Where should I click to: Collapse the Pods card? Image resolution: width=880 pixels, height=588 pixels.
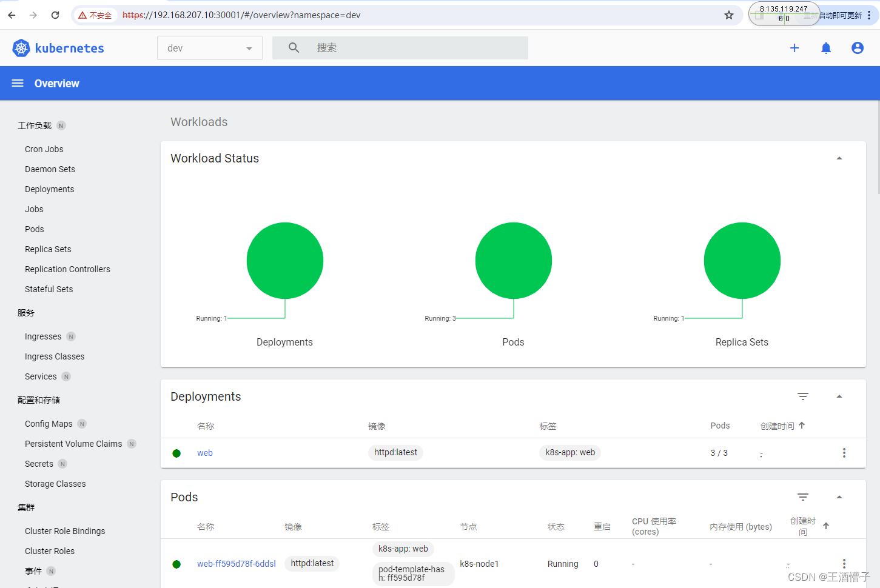pyautogui.click(x=839, y=497)
